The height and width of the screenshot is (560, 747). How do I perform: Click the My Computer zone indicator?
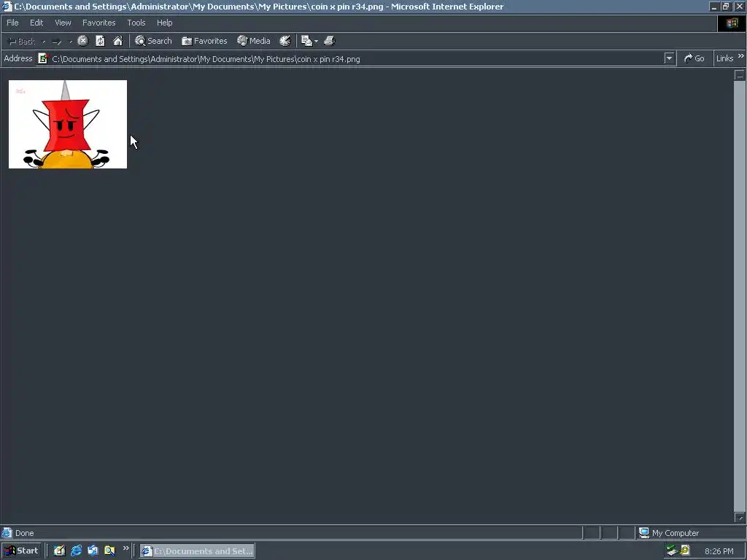pyautogui.click(x=669, y=533)
